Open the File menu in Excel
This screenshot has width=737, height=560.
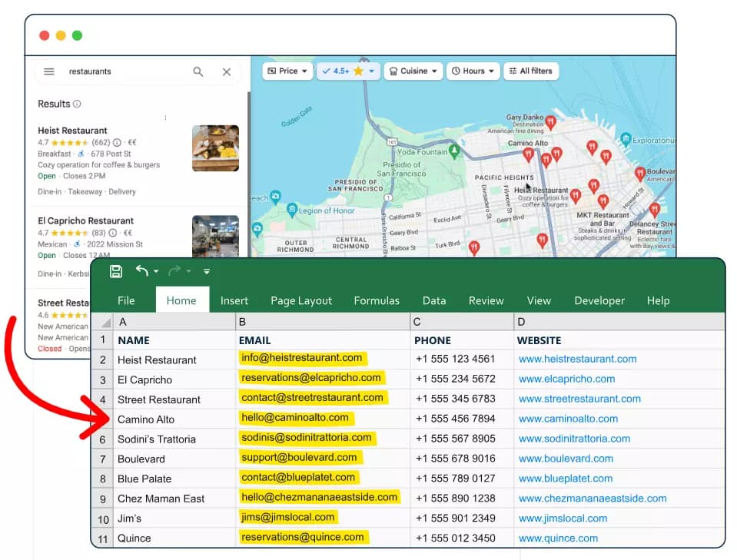coord(126,300)
